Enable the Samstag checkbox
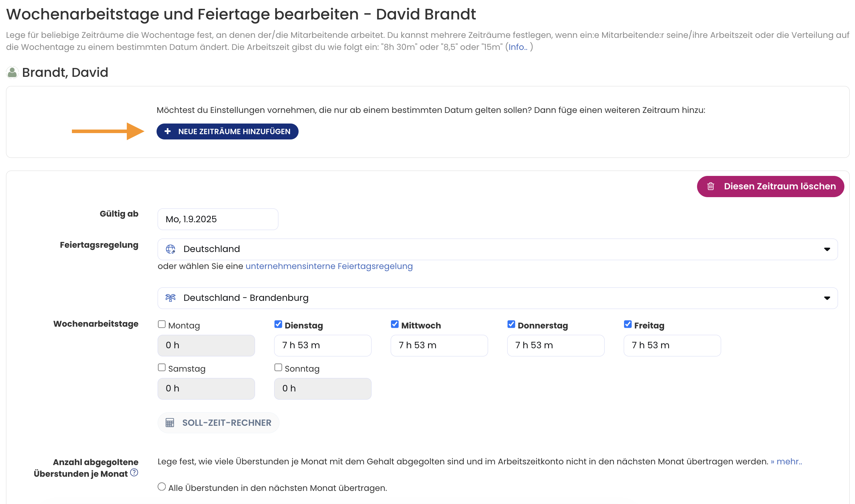This screenshot has height=504, width=855. 162,367
